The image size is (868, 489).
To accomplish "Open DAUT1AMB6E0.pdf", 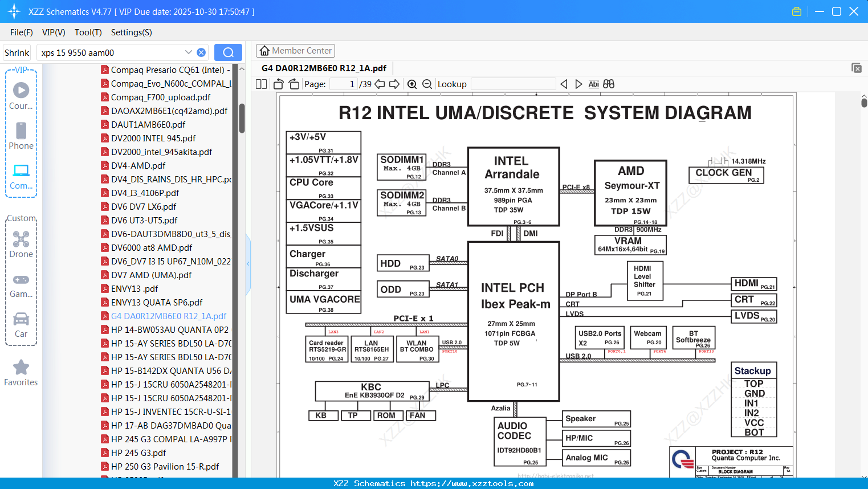I will [x=143, y=124].
